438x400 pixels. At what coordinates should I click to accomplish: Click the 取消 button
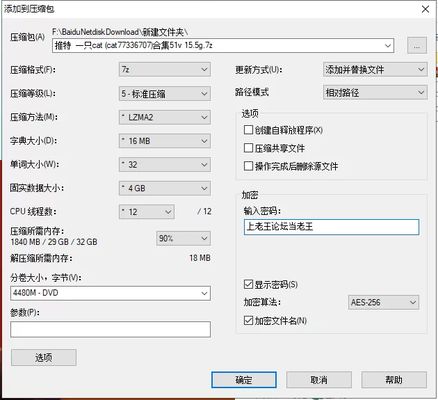pos(319,380)
